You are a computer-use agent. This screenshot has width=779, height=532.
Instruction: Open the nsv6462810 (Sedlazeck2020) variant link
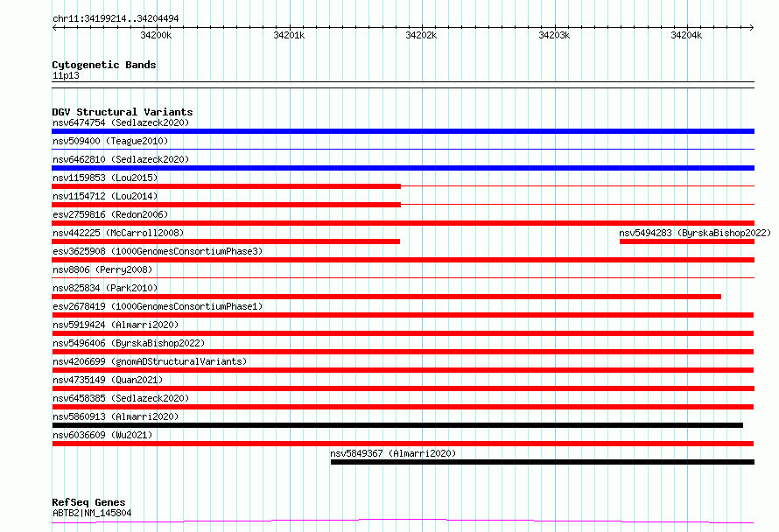tap(121, 159)
